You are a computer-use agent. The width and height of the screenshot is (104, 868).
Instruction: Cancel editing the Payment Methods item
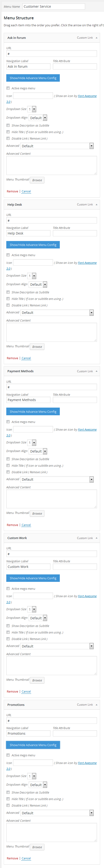[x=26, y=525]
